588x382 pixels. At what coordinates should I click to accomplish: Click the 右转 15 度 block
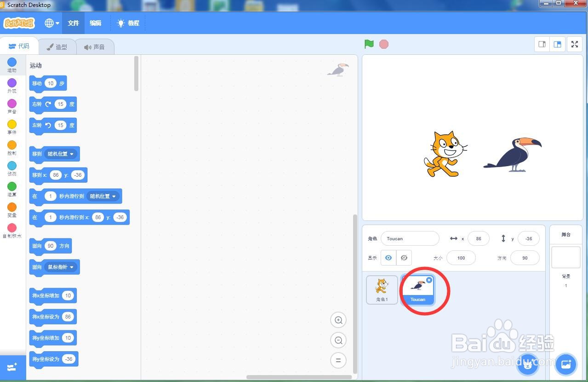click(53, 104)
